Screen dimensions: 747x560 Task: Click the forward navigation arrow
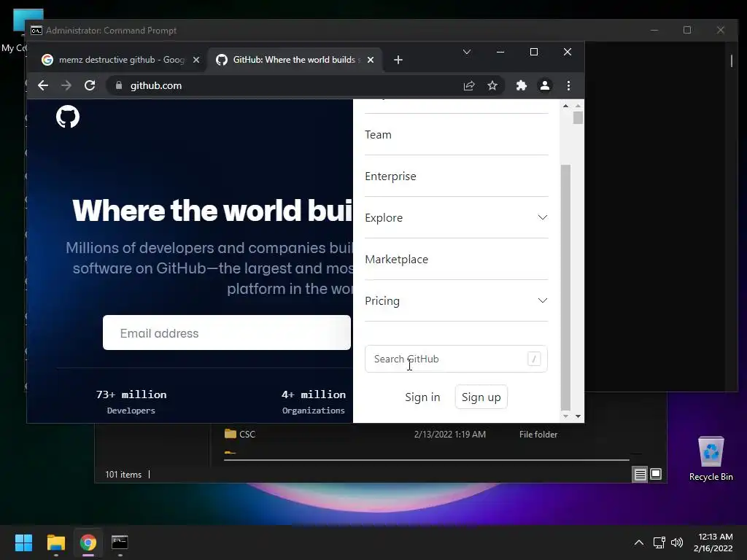(x=66, y=86)
